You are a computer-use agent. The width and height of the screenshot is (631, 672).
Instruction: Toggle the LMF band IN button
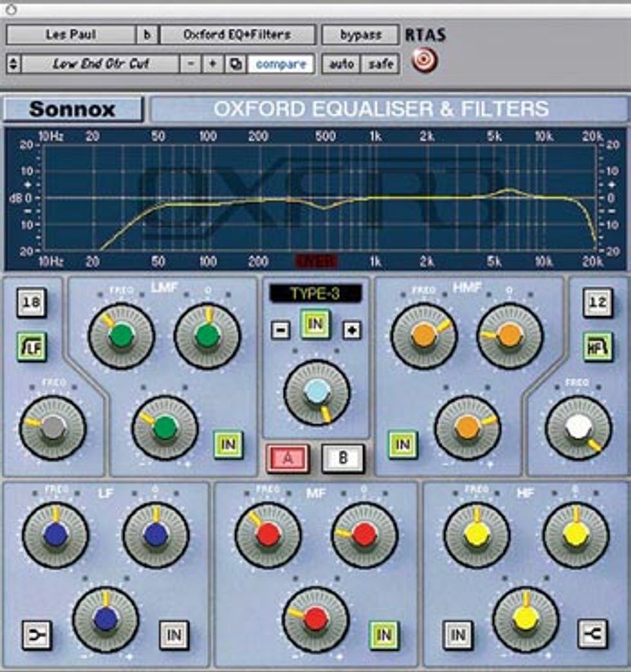pyautogui.click(x=228, y=445)
